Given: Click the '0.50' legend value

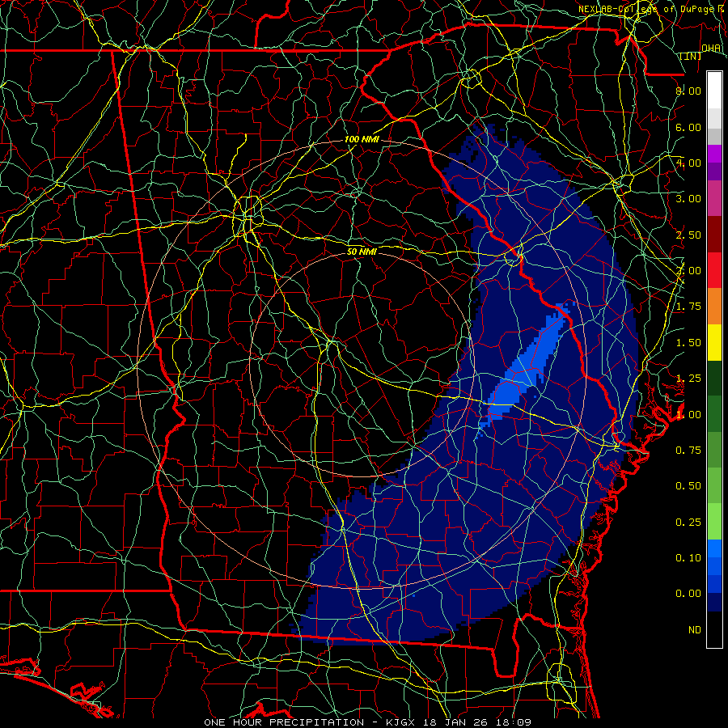Looking at the screenshot, I should click(688, 486).
